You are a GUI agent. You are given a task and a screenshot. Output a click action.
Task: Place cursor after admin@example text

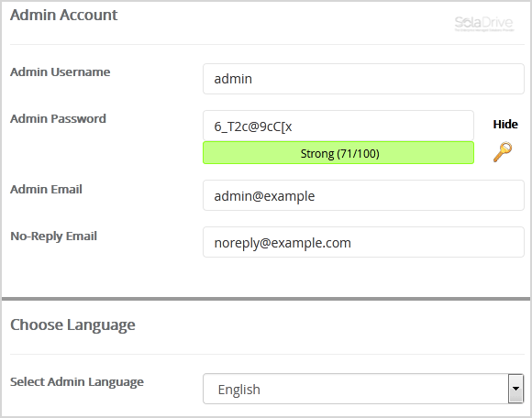[316, 196]
